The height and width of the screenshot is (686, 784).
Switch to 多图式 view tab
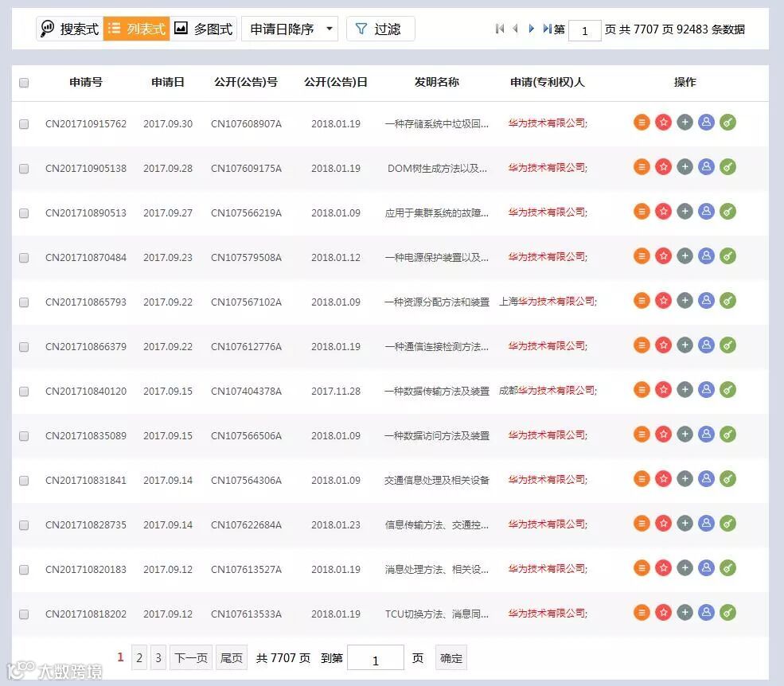point(203,29)
